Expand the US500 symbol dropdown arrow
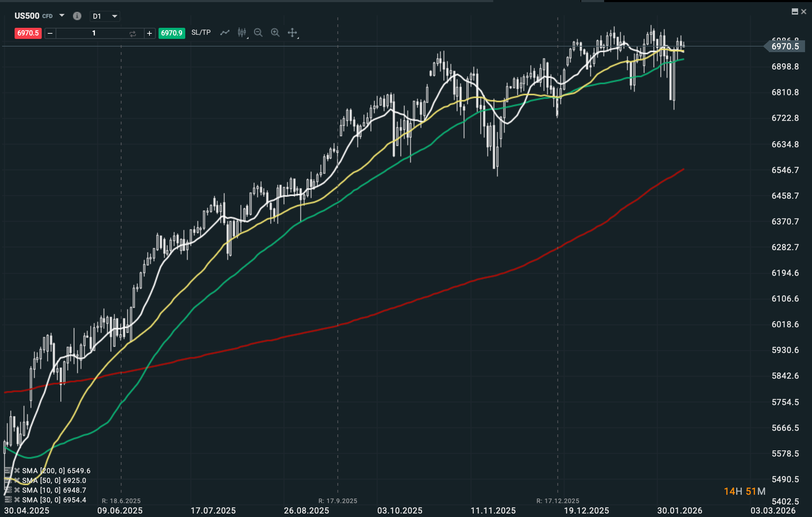812x517 pixels. click(62, 16)
